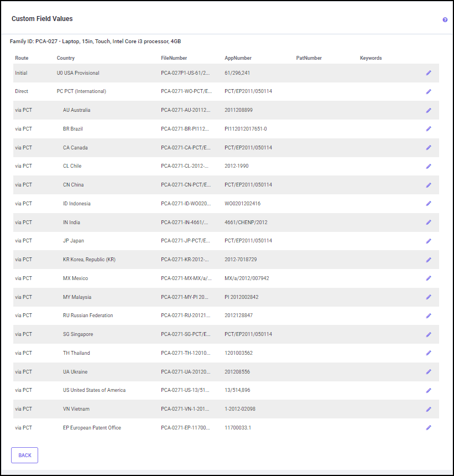
Task: Click the help question mark icon
Action: (x=445, y=20)
